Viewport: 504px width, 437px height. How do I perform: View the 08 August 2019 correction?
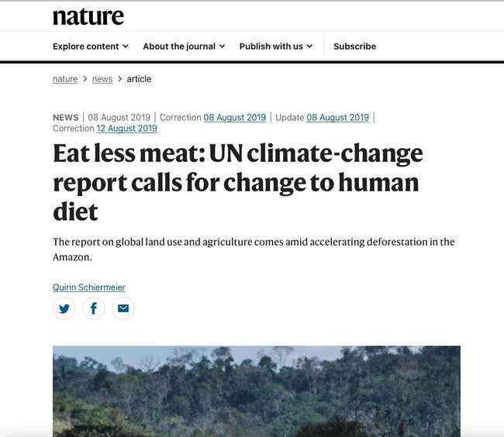[235, 118]
